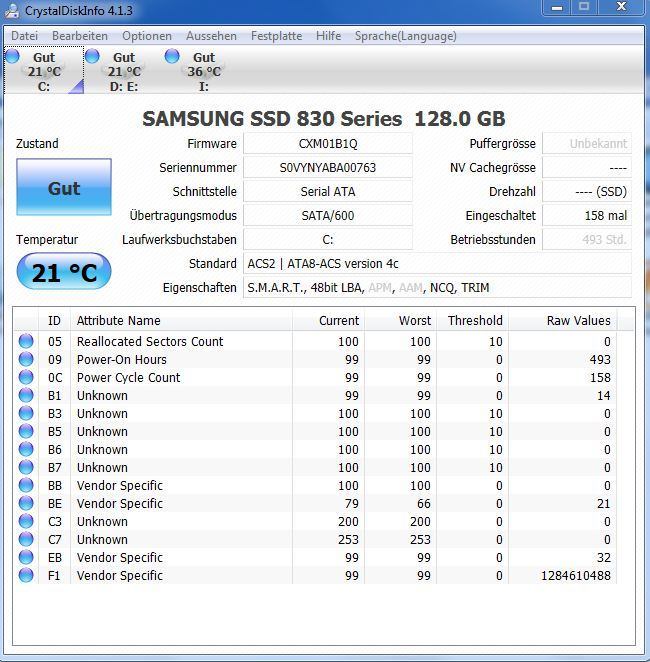The image size is (650, 662).
Task: Open the Festplatte menu
Action: (x=276, y=36)
